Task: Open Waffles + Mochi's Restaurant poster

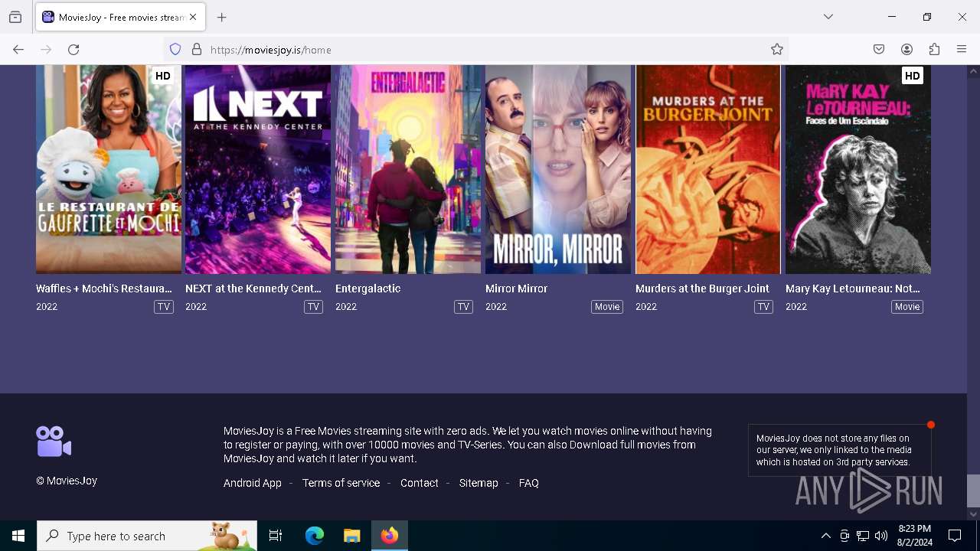Action: point(109,169)
